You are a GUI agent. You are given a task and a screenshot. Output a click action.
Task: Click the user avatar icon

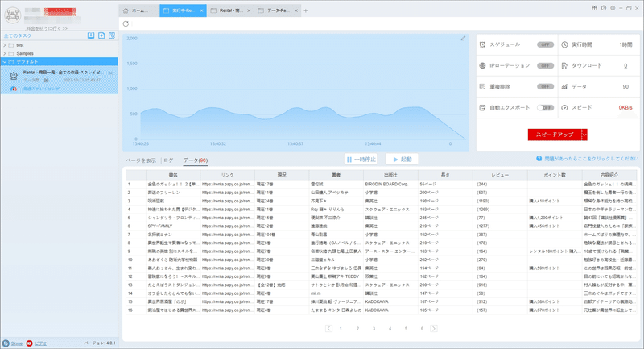tap(12, 15)
